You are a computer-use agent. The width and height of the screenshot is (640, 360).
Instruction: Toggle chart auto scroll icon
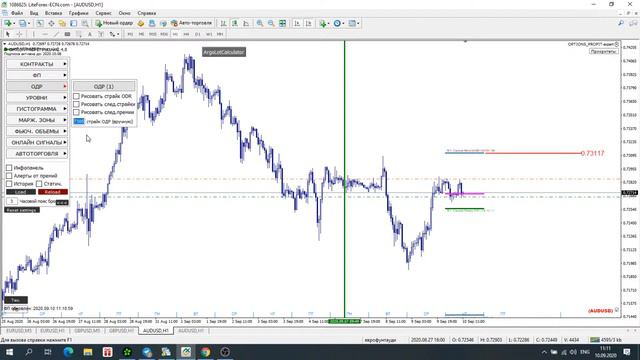tap(297, 23)
